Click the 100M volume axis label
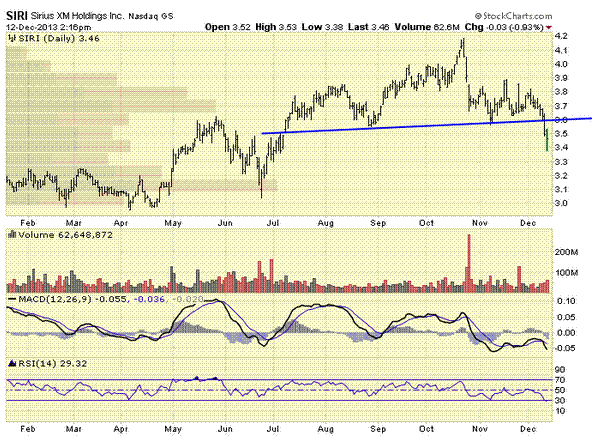The height and width of the screenshot is (444, 592). click(x=566, y=273)
